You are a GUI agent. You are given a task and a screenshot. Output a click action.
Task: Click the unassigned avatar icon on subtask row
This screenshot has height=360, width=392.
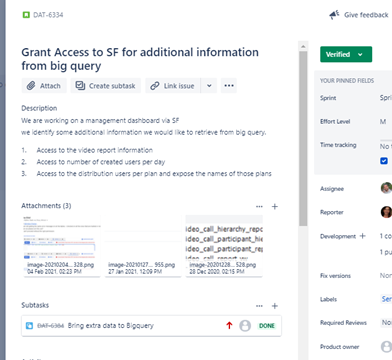pos(245,326)
